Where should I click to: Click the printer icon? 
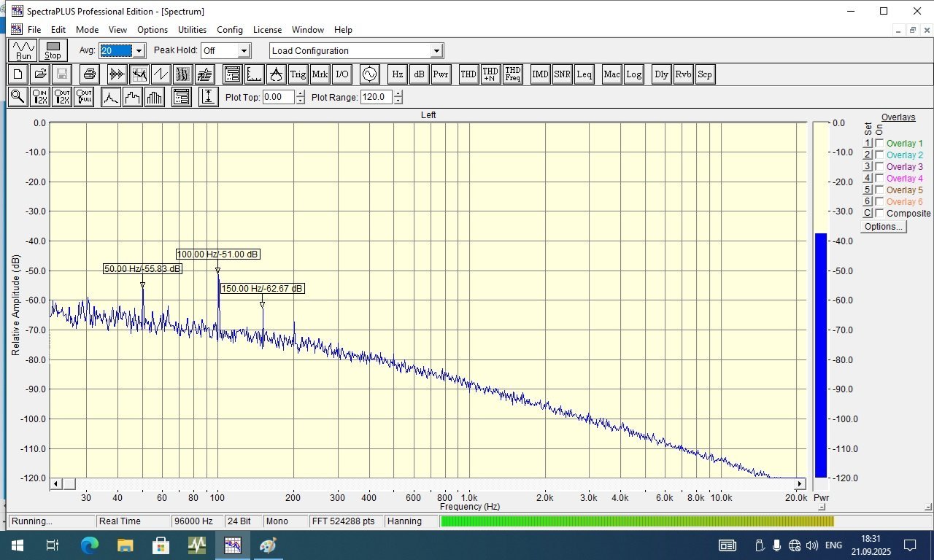[x=89, y=74]
